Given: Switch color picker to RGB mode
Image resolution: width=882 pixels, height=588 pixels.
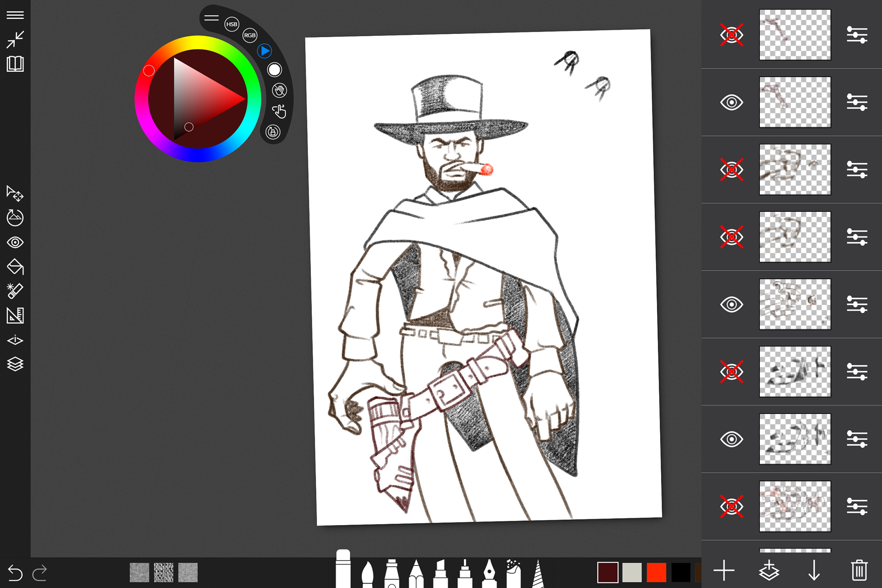Looking at the screenshot, I should tap(250, 35).
